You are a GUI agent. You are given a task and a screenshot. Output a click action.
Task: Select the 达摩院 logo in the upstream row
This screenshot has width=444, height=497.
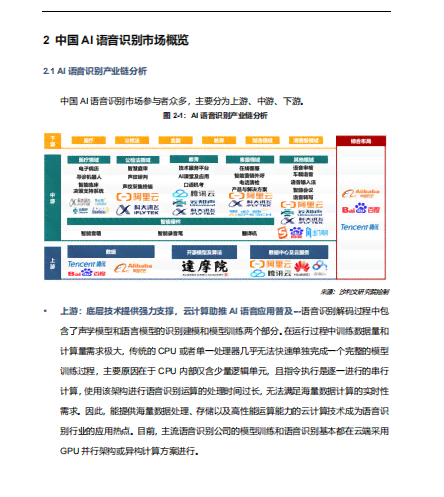coord(204,268)
